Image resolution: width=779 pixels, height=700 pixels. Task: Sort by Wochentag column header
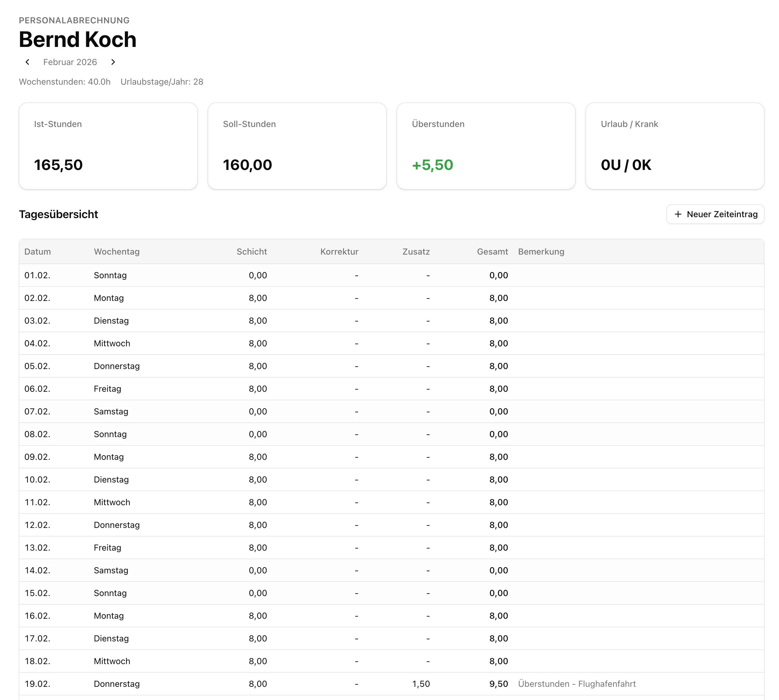(x=117, y=252)
